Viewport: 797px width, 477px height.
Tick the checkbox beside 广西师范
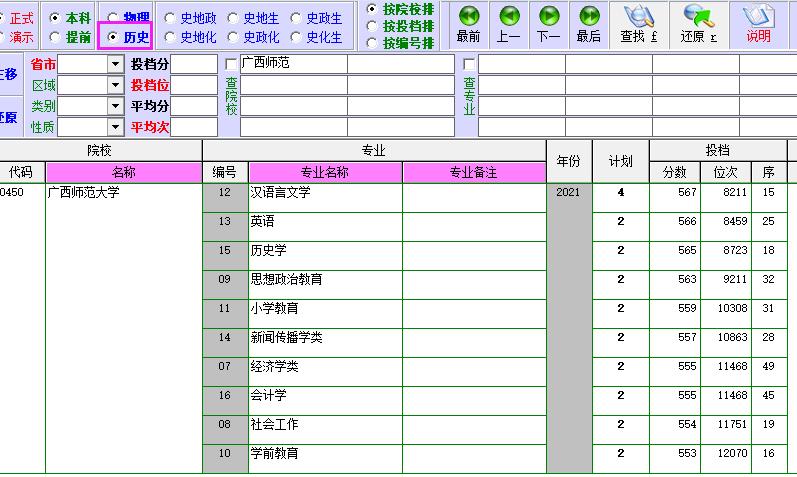click(232, 64)
